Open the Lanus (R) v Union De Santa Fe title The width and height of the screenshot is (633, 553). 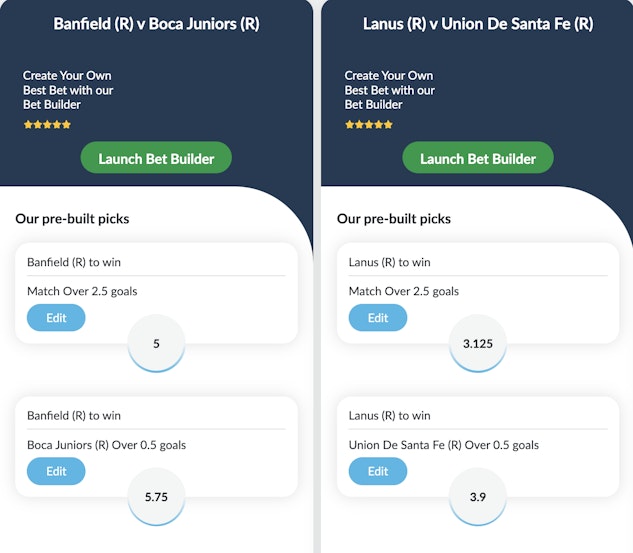(477, 23)
